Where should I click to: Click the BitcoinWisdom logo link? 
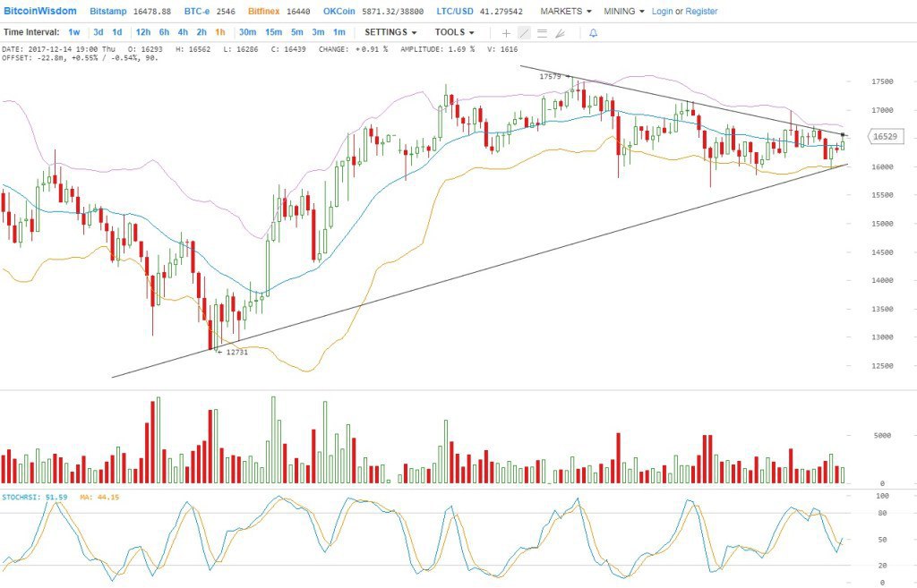(x=39, y=11)
